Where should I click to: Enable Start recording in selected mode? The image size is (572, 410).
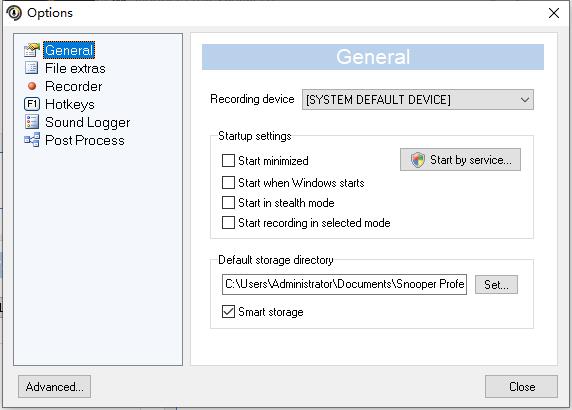tap(228, 223)
